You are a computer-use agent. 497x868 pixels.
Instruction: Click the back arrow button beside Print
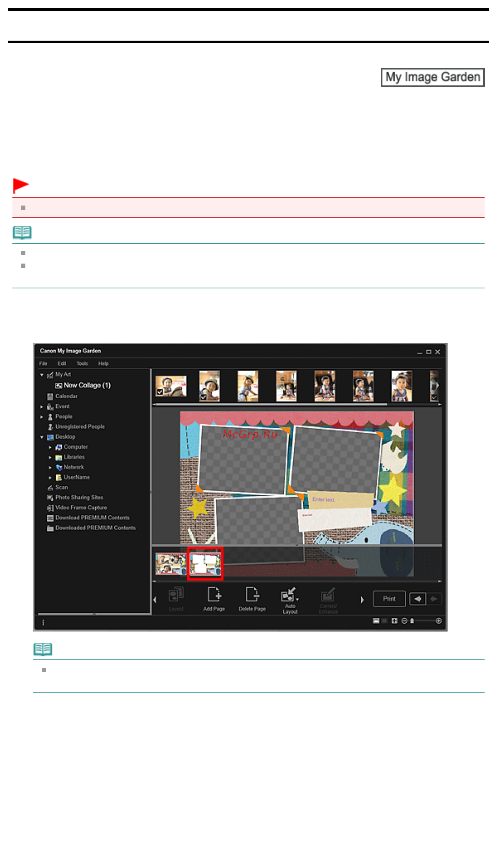point(417,599)
